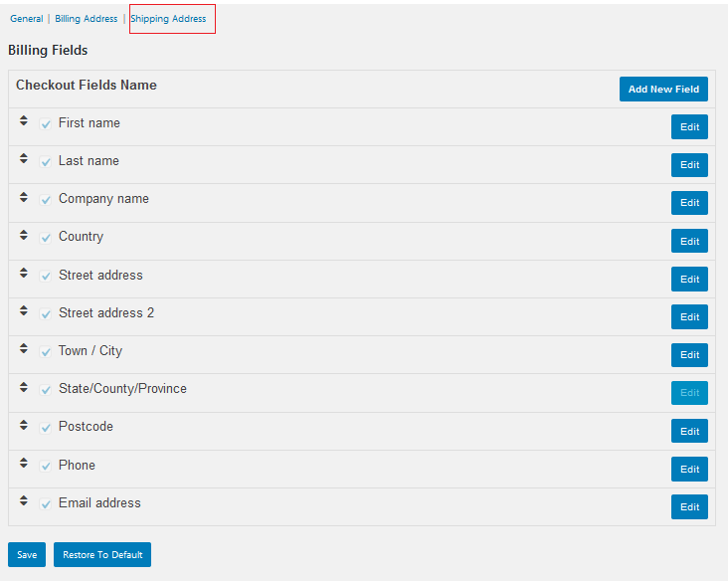Save the billing fields settings
This screenshot has height=581, width=728.
27,554
